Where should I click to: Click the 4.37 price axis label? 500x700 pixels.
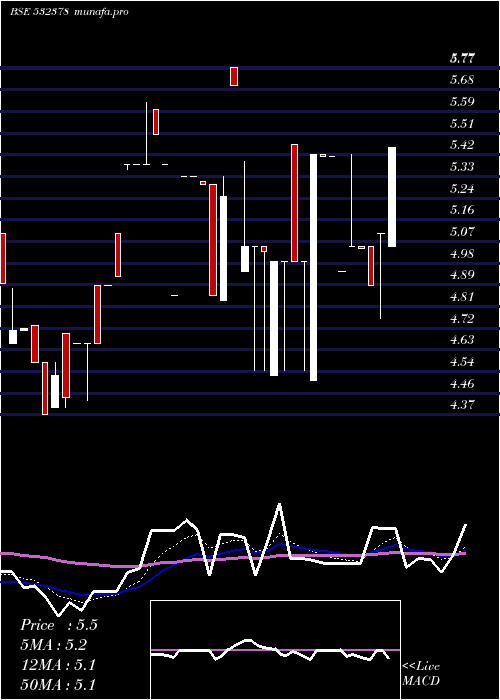(x=462, y=405)
